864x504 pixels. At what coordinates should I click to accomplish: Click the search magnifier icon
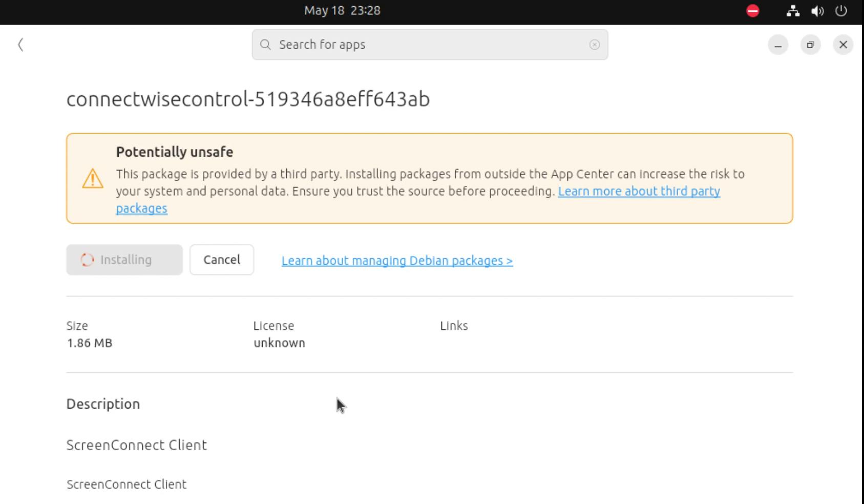pyautogui.click(x=265, y=45)
